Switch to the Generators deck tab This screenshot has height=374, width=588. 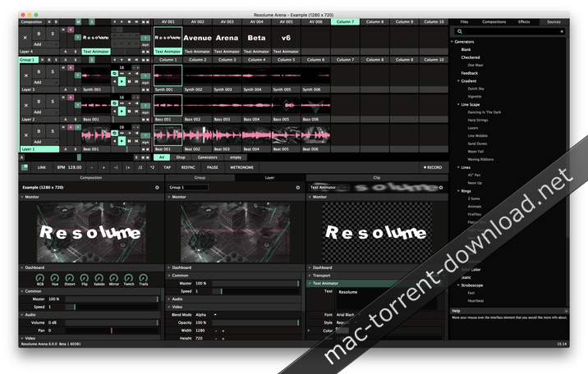tap(208, 157)
